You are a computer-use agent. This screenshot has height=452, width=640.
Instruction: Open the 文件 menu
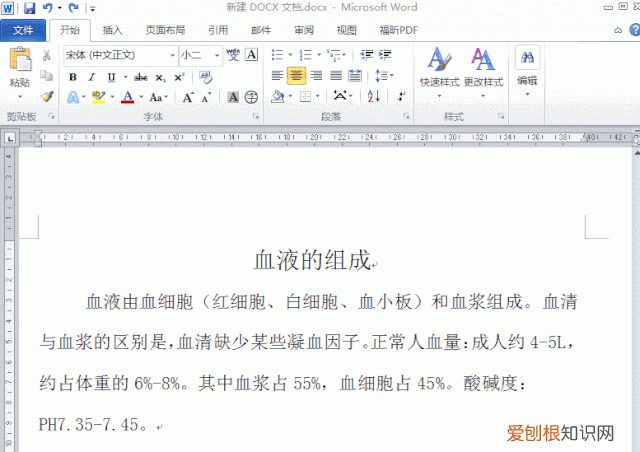(23, 30)
